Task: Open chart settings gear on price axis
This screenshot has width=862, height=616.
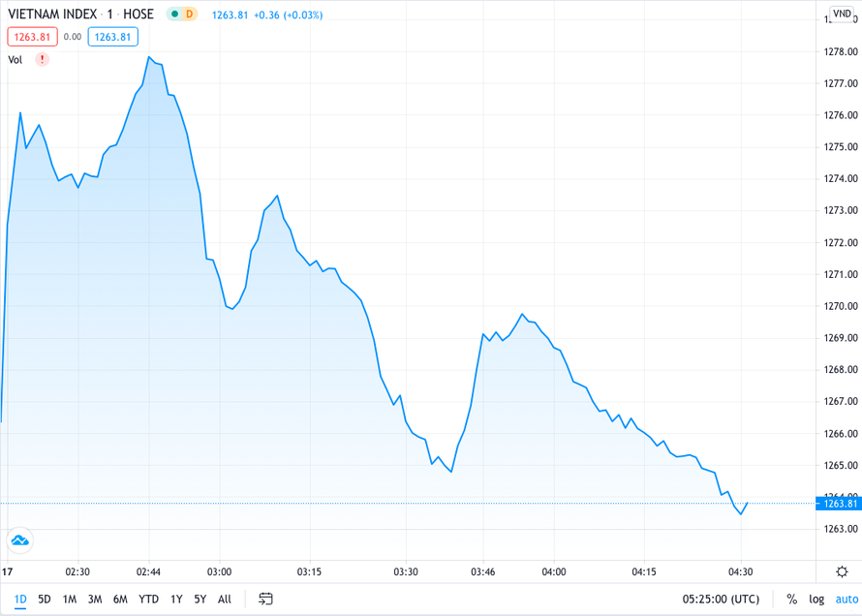Action: [841, 571]
